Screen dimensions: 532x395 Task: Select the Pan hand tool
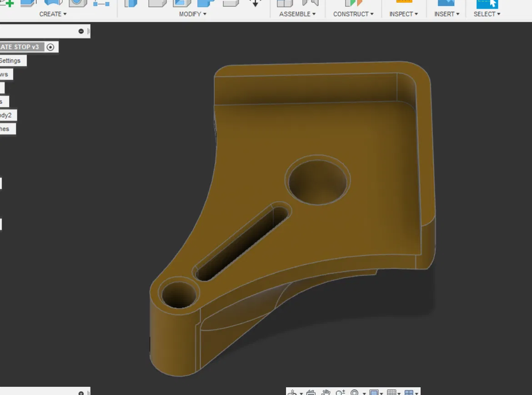tap(326, 393)
